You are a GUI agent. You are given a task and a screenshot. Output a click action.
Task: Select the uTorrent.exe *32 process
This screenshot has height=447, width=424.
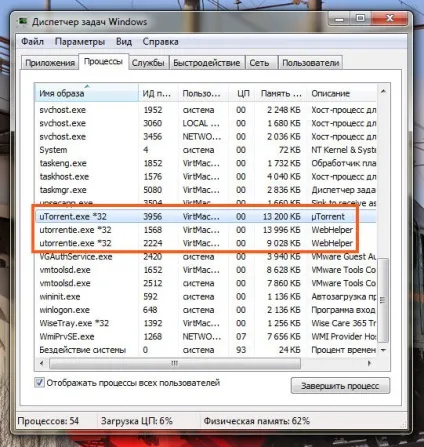tap(206, 217)
